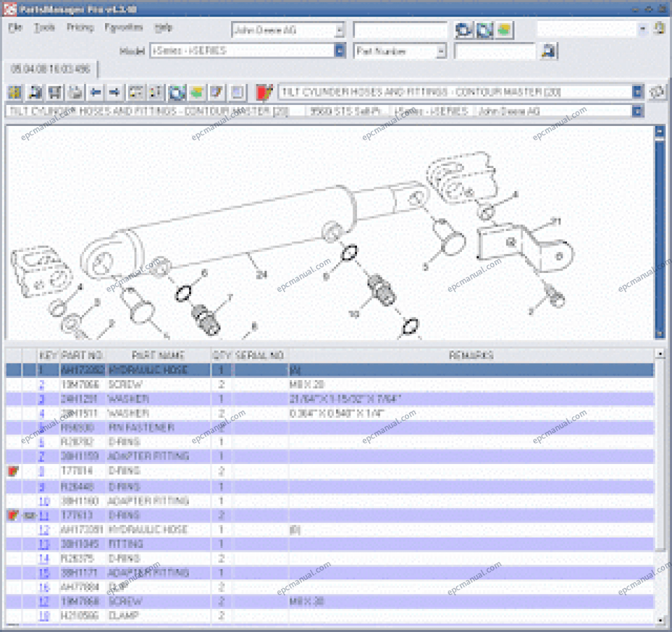Open the Pricing menu
The width and height of the screenshot is (672, 632).
coord(80,28)
